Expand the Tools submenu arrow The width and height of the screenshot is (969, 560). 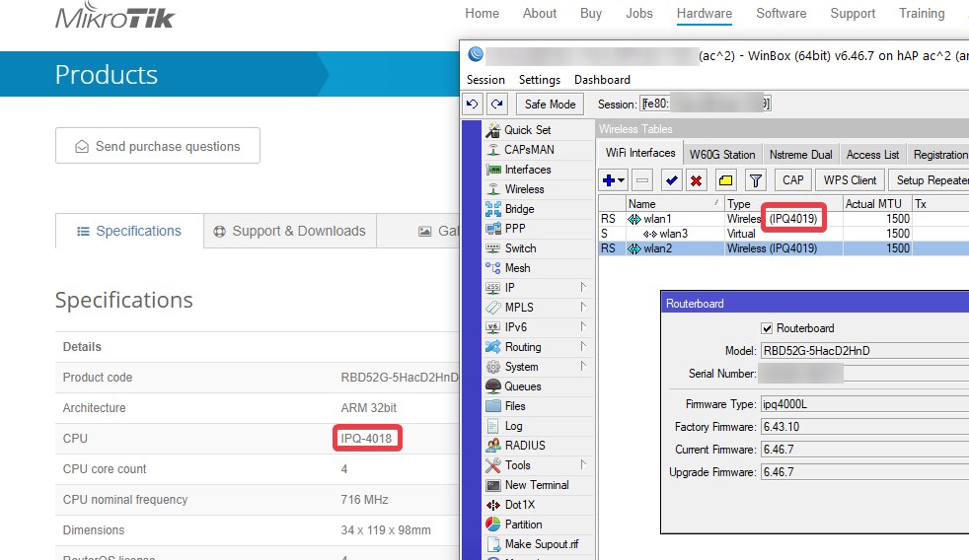point(583,464)
